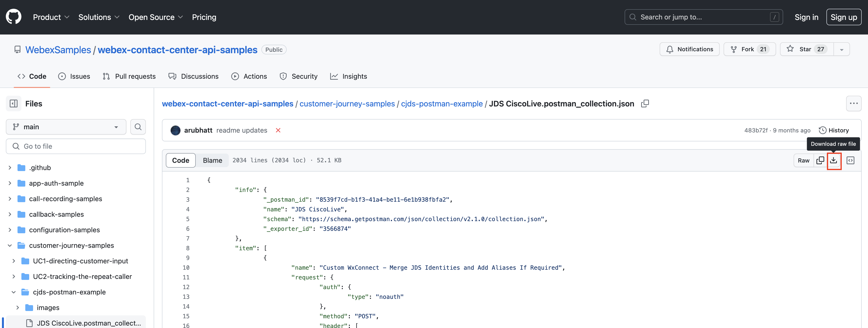
Task: Open the star lists dropdown arrow
Action: pos(842,49)
